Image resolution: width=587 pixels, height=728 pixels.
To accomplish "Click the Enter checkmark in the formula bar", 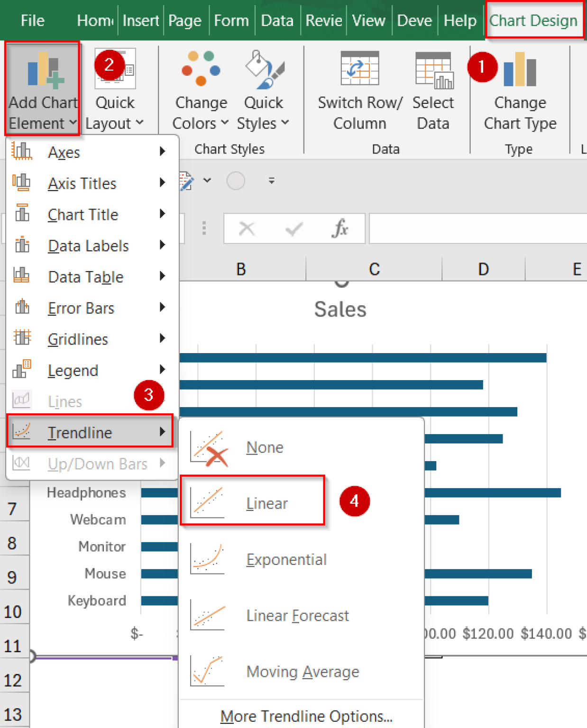I will click(293, 228).
